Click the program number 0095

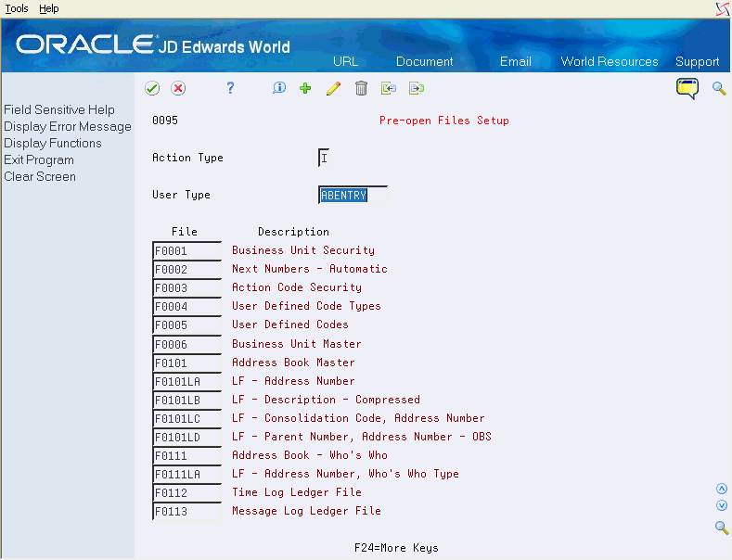(x=165, y=121)
